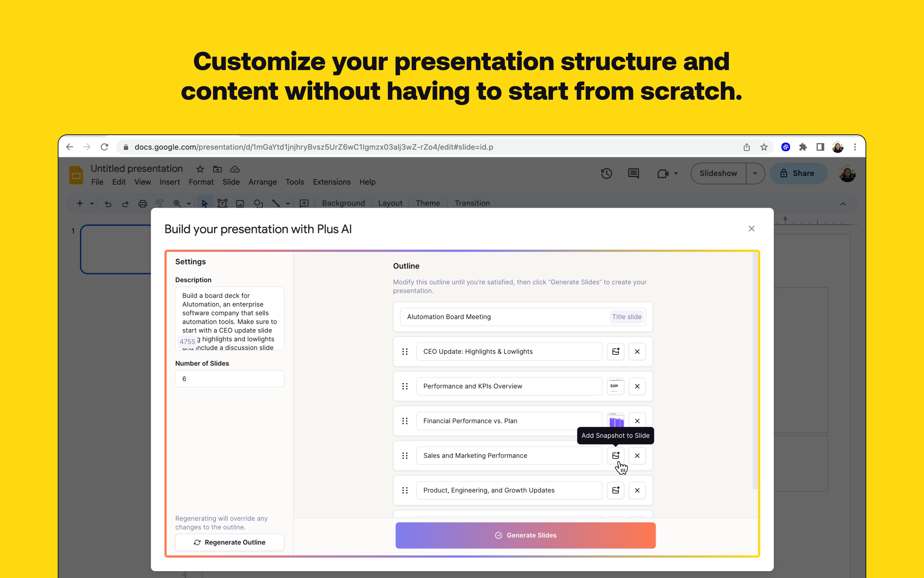Click the browser back arrow

[x=70, y=147]
